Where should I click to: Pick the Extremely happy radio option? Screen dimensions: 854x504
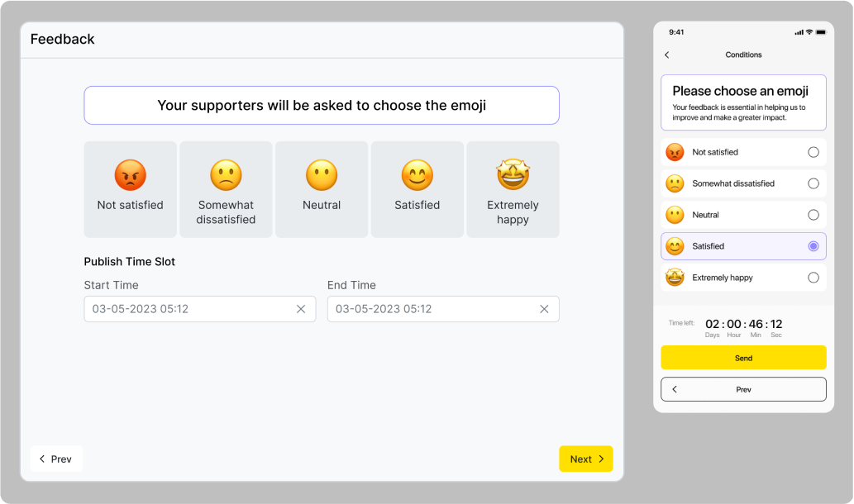813,278
